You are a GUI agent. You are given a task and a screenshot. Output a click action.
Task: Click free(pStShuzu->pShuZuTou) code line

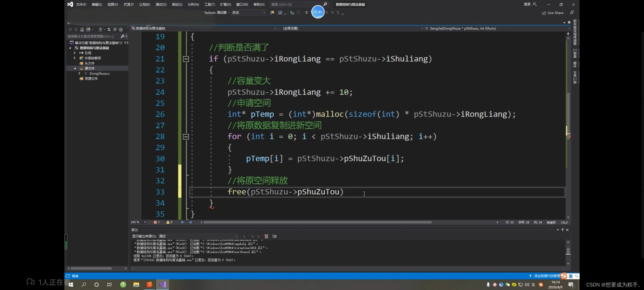[286, 192]
